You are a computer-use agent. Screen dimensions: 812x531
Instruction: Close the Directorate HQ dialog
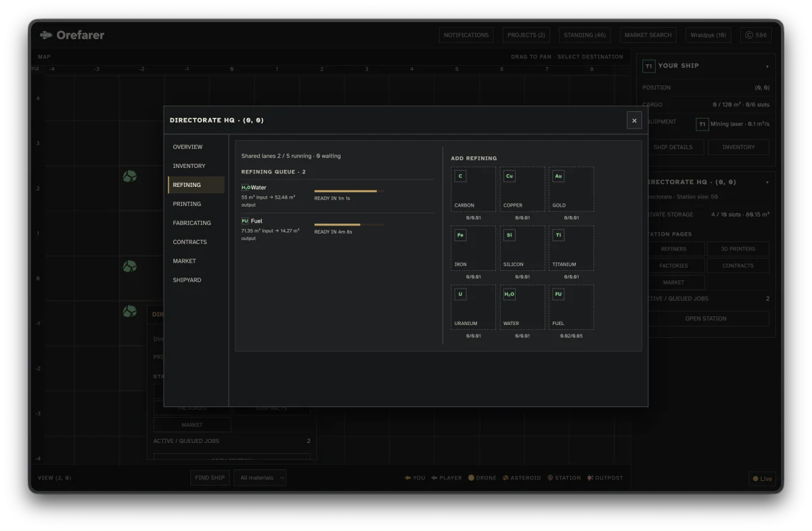tap(634, 121)
